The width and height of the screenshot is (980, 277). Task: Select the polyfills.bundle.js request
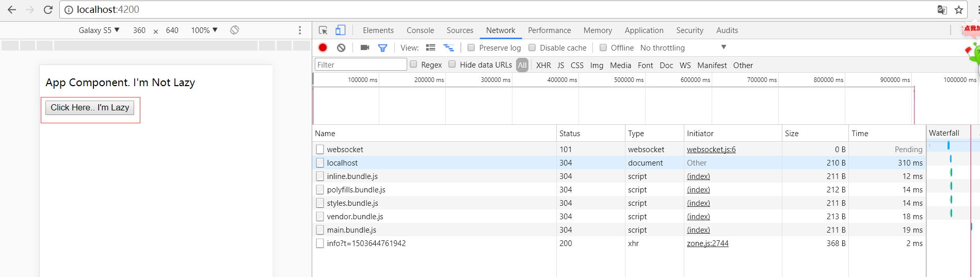click(x=619, y=189)
